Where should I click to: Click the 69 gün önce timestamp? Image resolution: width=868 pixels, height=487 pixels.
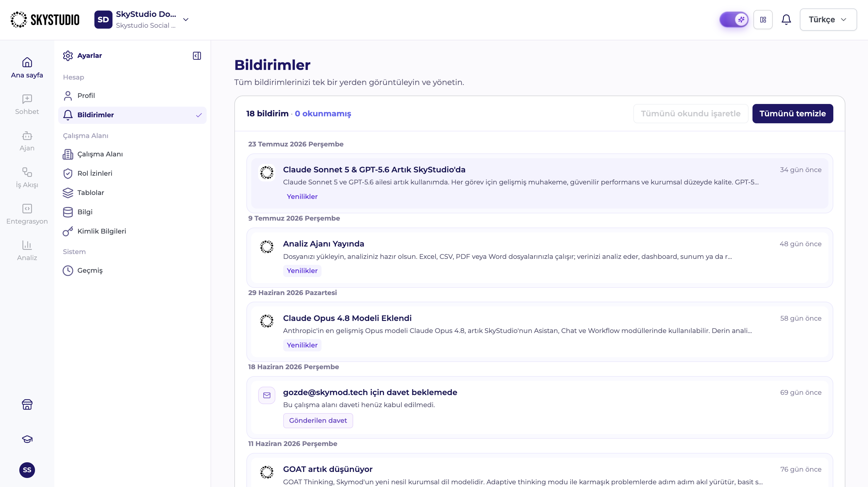pyautogui.click(x=801, y=392)
